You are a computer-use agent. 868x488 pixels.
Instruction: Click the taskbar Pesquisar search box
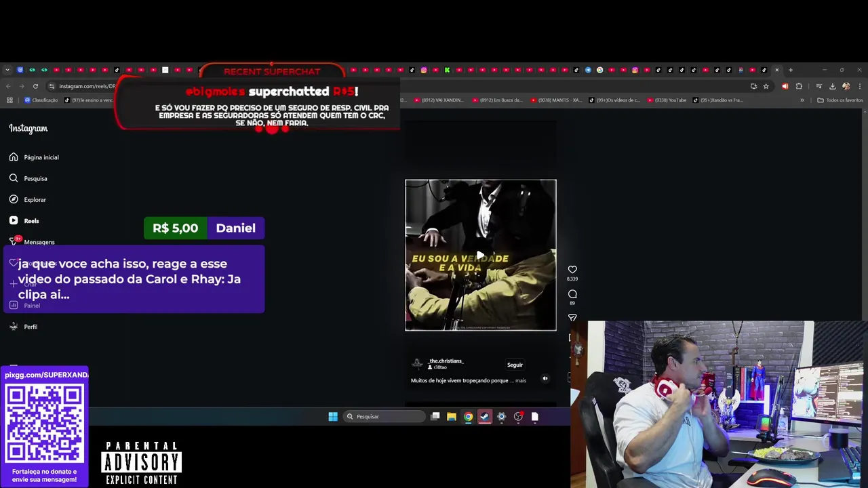click(384, 417)
